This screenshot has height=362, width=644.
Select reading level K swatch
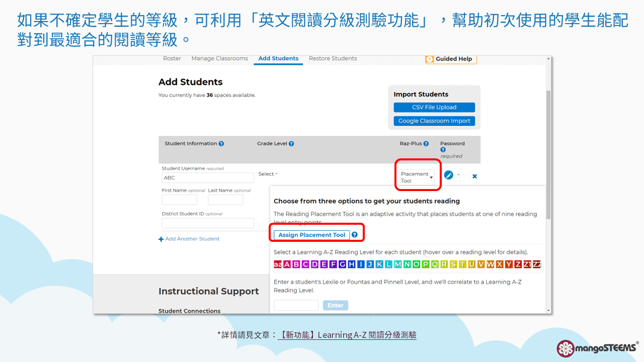(x=379, y=264)
